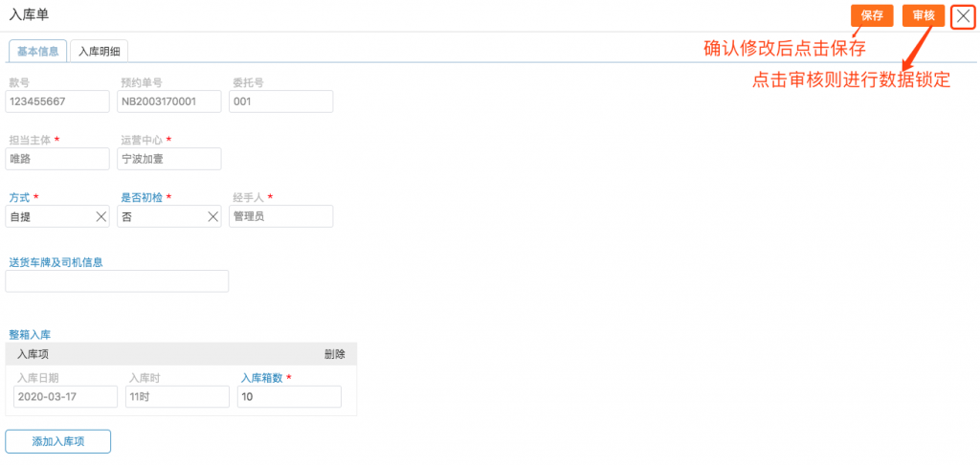980x466 pixels.
Task: Click the 运营中心 field showing 宁波加壹
Action: tap(169, 159)
